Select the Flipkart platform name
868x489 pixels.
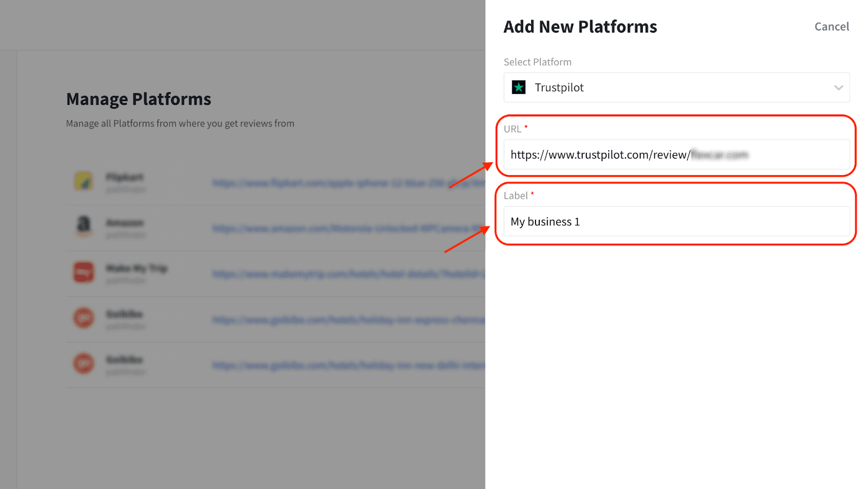coord(125,177)
